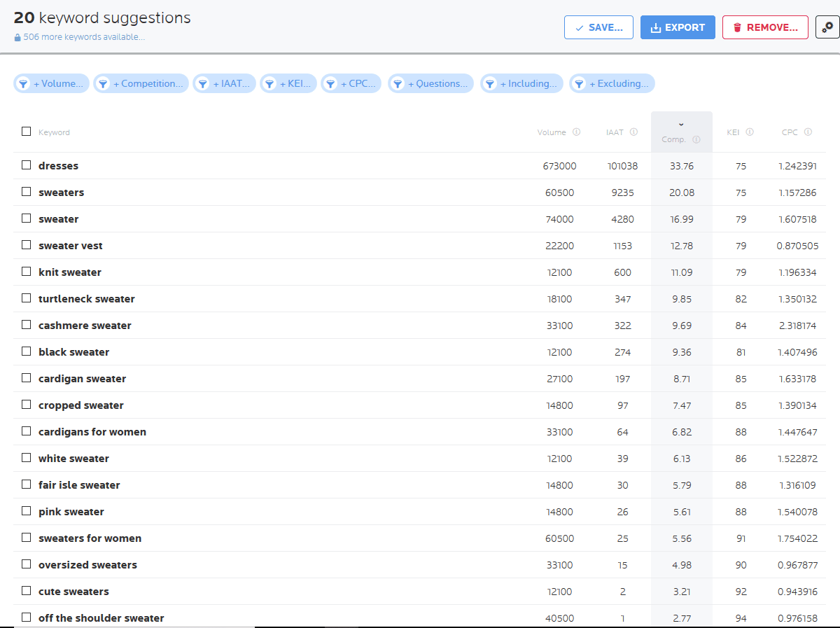Select the checkbox for cashmere sweater
The image size is (840, 628).
26,325
